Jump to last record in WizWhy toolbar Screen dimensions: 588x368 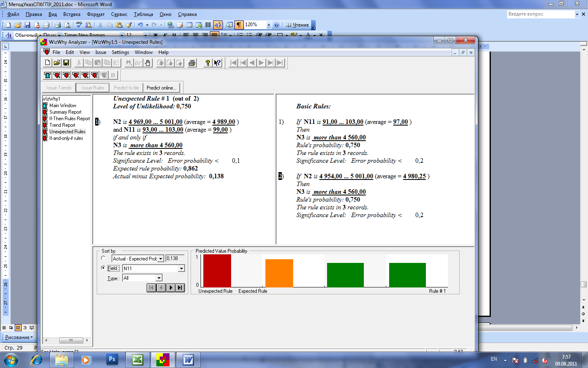click(280, 63)
